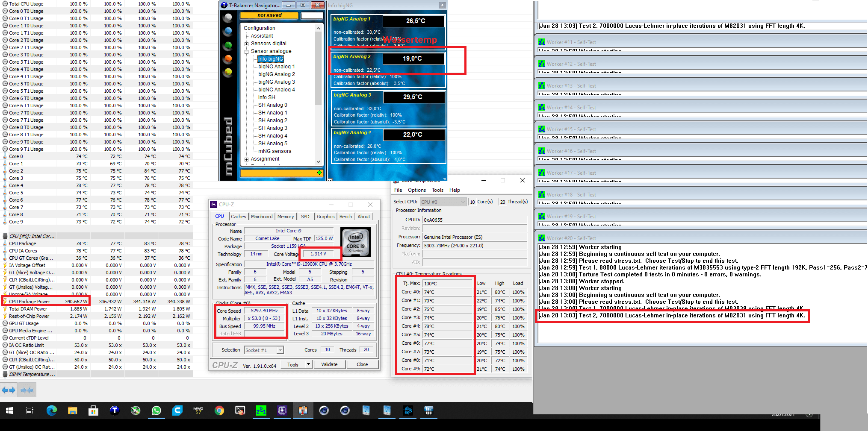Open File Explorer from the taskbar

click(72, 410)
